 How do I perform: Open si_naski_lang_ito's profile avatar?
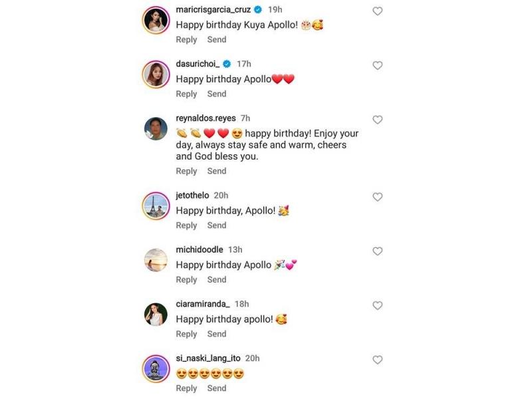[x=156, y=368]
